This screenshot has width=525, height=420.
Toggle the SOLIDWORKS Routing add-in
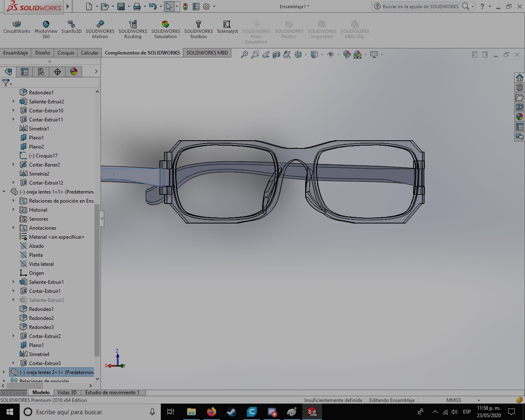click(x=133, y=30)
